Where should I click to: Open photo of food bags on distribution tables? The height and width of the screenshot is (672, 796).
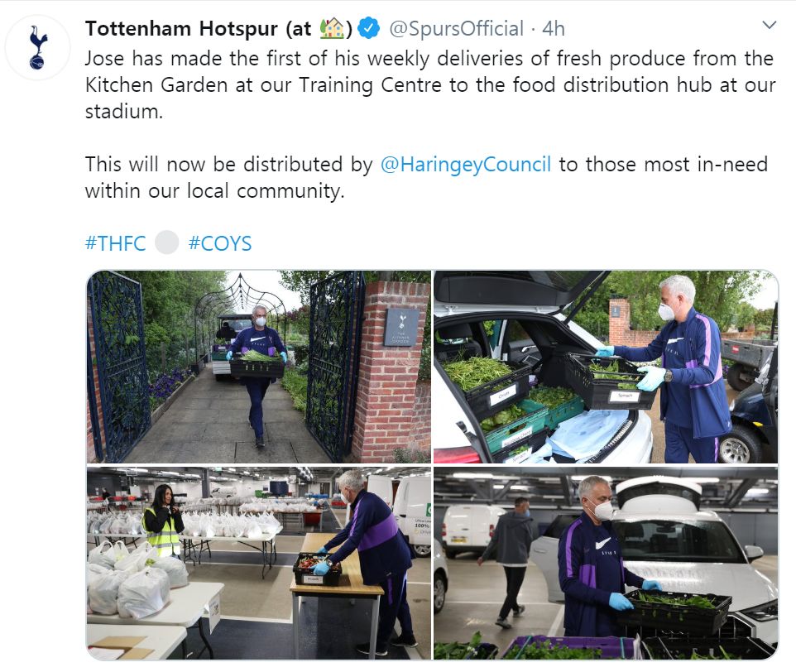pyautogui.click(x=258, y=563)
